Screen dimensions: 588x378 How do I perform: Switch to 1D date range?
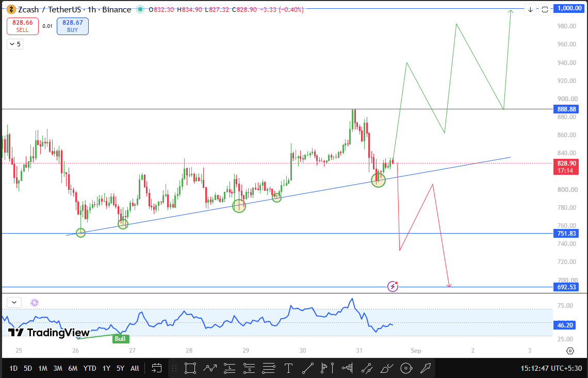13,368
